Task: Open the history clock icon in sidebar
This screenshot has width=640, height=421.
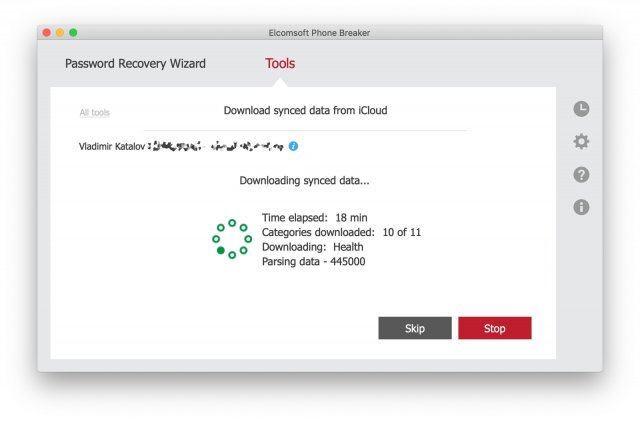Action: click(x=581, y=109)
